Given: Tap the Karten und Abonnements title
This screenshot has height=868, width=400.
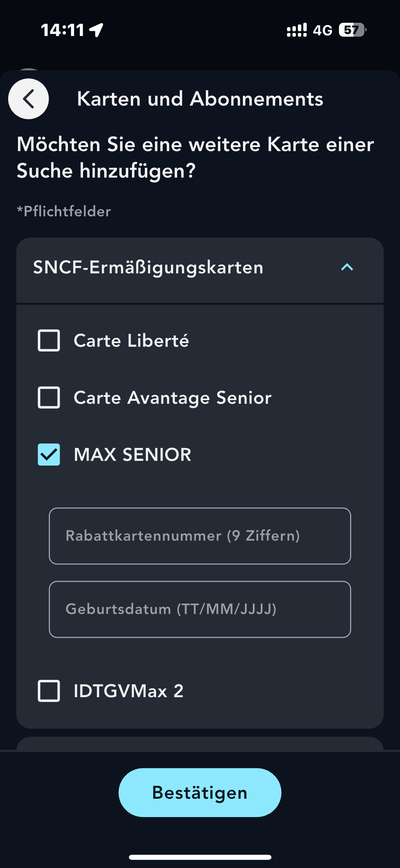Looking at the screenshot, I should [200, 99].
